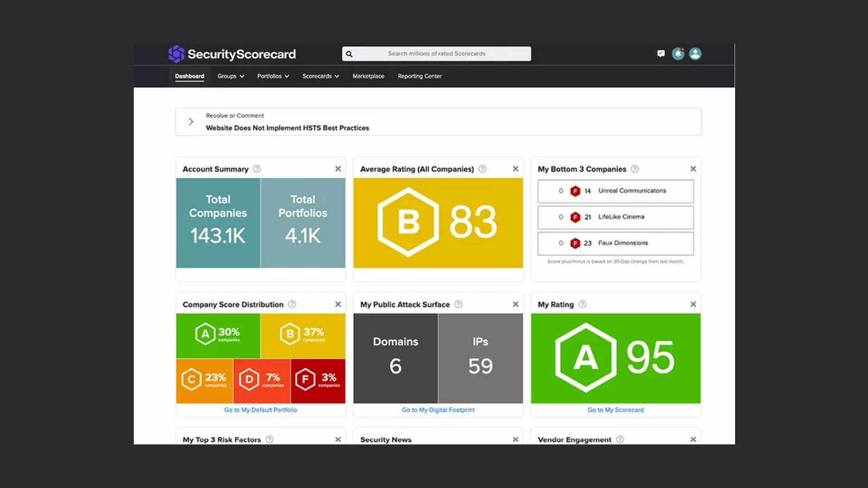This screenshot has width=868, height=488.
Task: Close the Company Score Distribution widget
Action: (x=338, y=304)
